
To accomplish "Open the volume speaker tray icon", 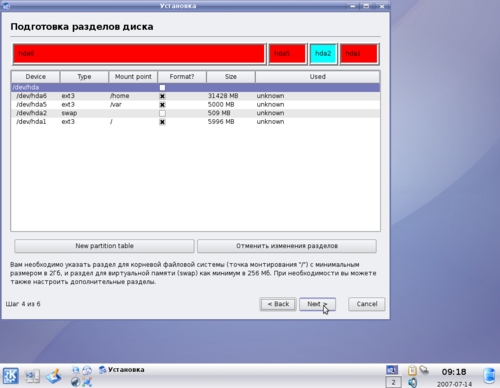I will click(412, 382).
